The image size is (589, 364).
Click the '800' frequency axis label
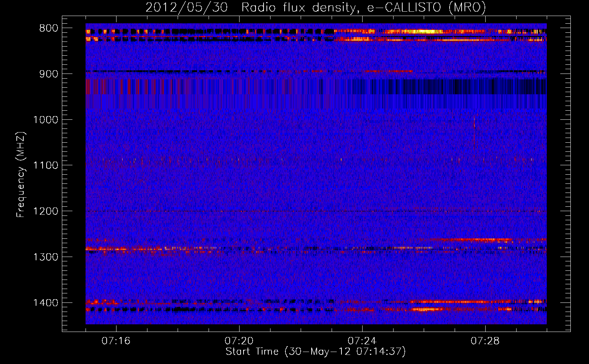click(48, 28)
